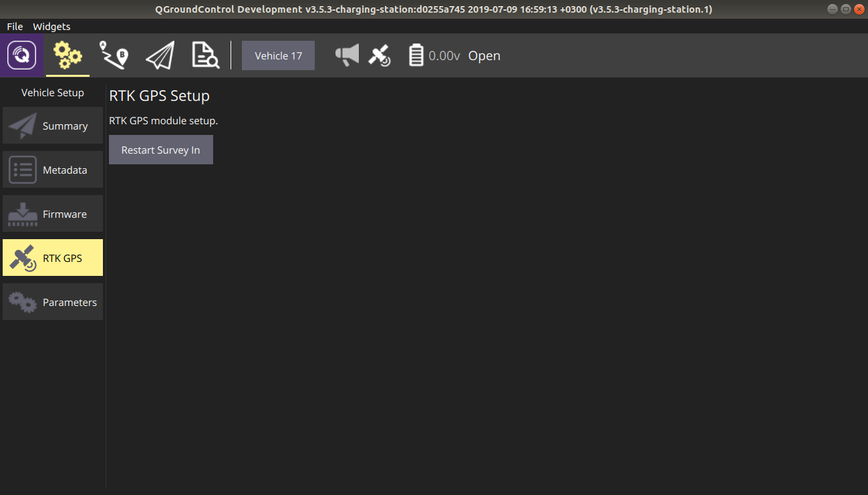Open the Analyze log document icon
Viewport: 868px width, 495px height.
tap(205, 55)
